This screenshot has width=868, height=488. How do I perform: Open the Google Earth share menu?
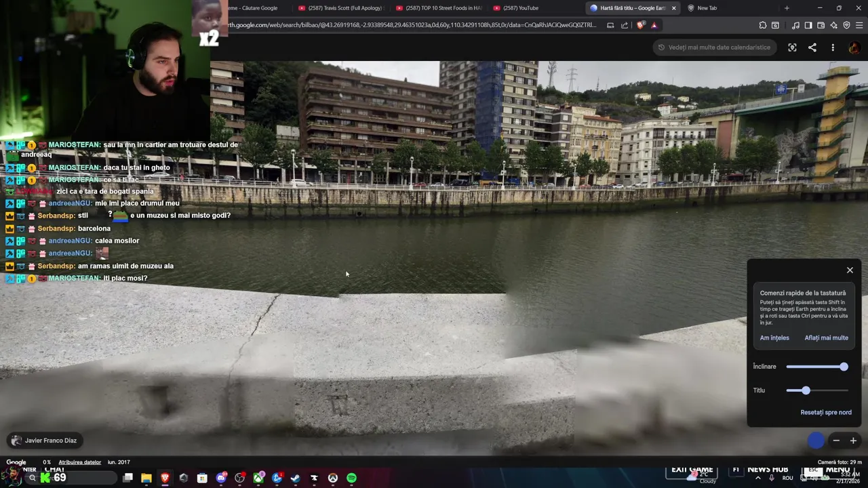(812, 47)
